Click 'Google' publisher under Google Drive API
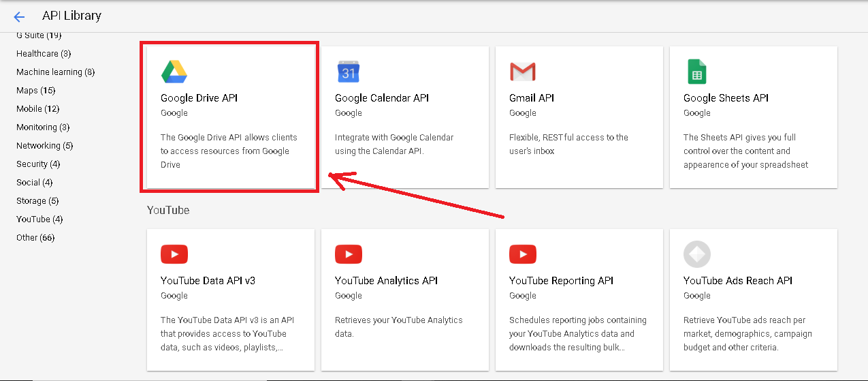The height and width of the screenshot is (381, 868). pos(174,113)
